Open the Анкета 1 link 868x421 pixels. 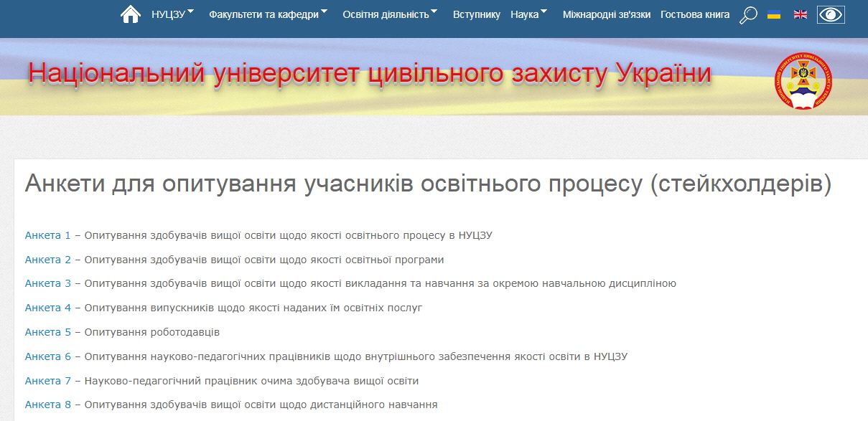coord(48,235)
